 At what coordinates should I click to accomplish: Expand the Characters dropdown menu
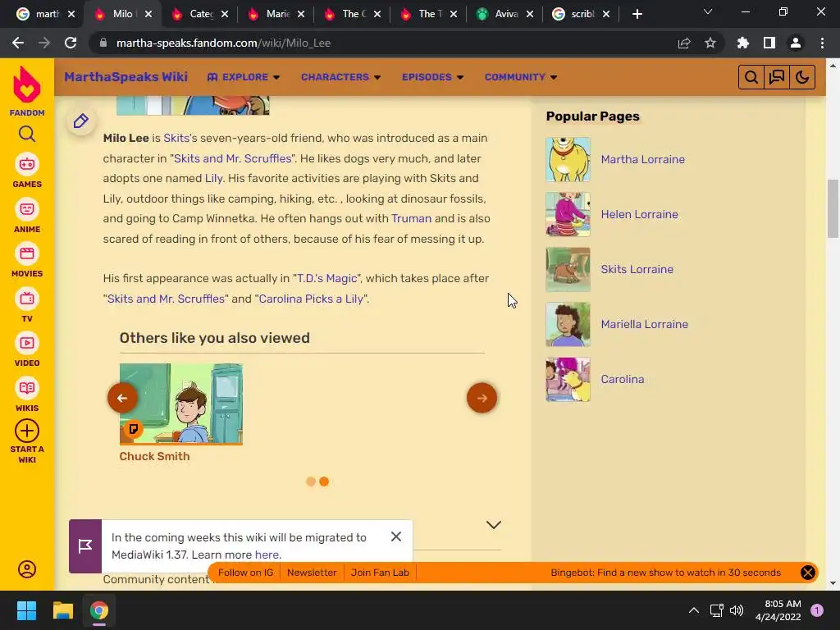pos(340,77)
